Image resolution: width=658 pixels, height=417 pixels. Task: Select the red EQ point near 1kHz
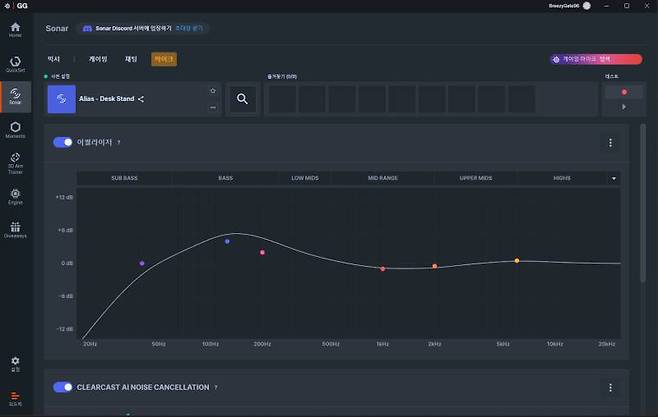tap(383, 269)
